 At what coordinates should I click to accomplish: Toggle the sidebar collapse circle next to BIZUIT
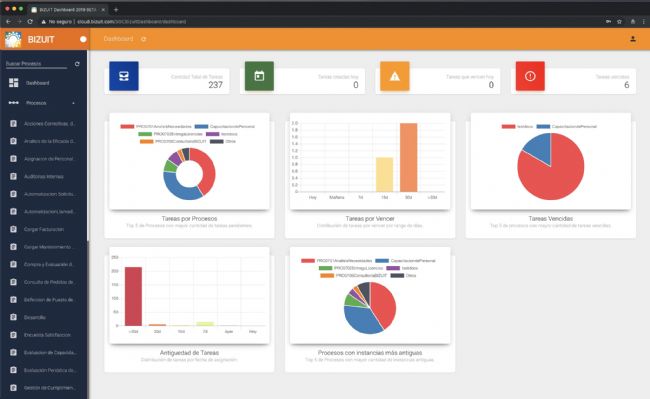[x=83, y=39]
